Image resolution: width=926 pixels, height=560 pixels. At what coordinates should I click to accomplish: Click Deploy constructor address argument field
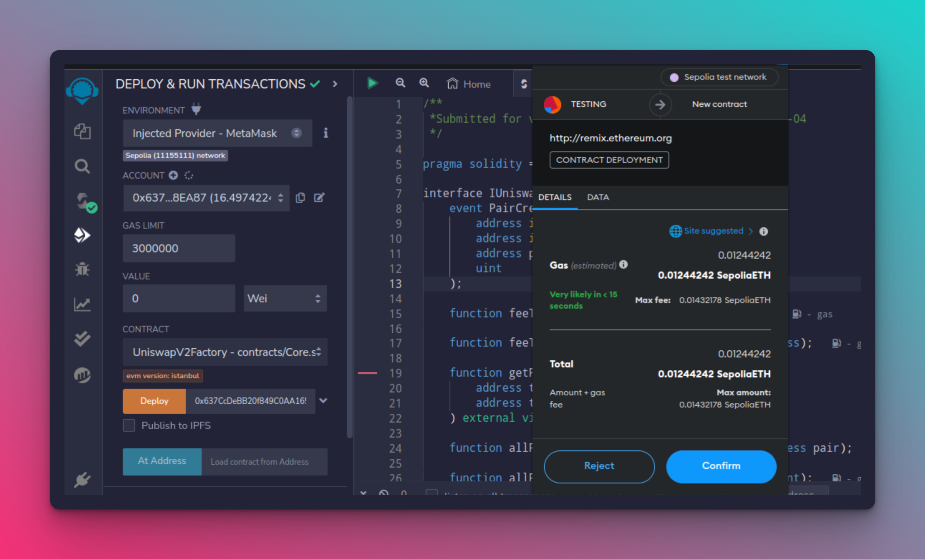[x=250, y=401]
